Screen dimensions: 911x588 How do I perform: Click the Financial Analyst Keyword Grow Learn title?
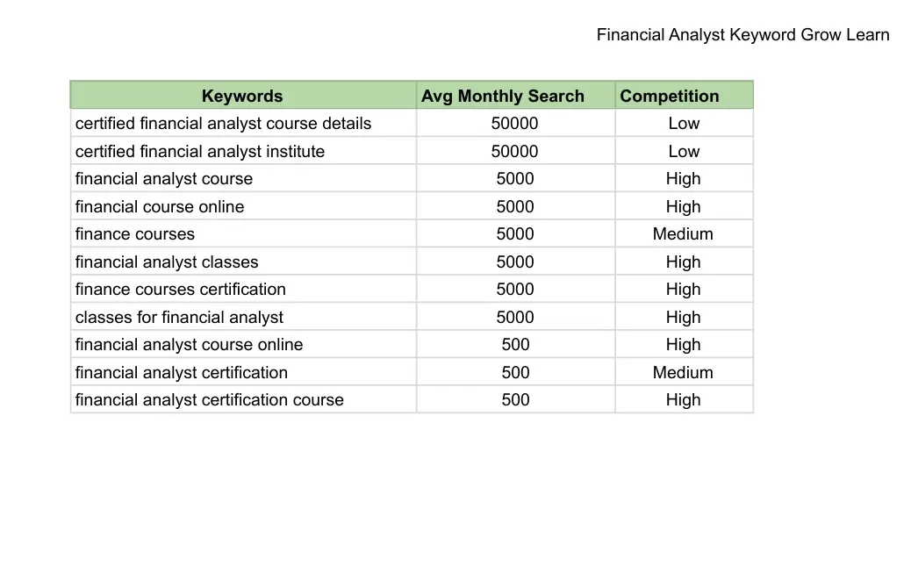(742, 35)
